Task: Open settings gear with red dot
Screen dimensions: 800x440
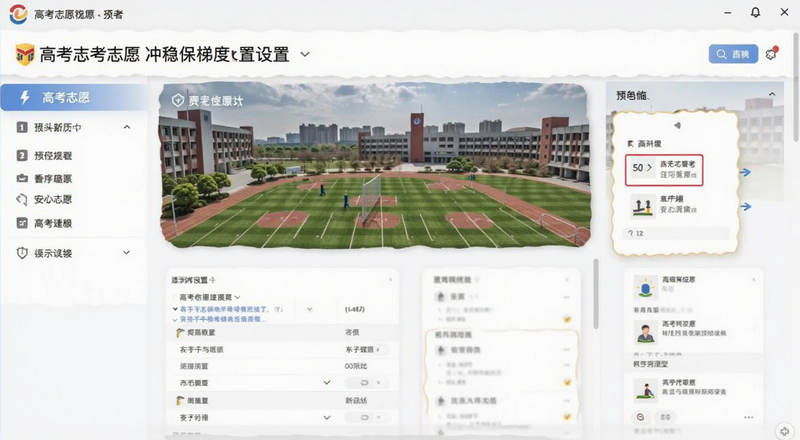Action: click(x=771, y=54)
